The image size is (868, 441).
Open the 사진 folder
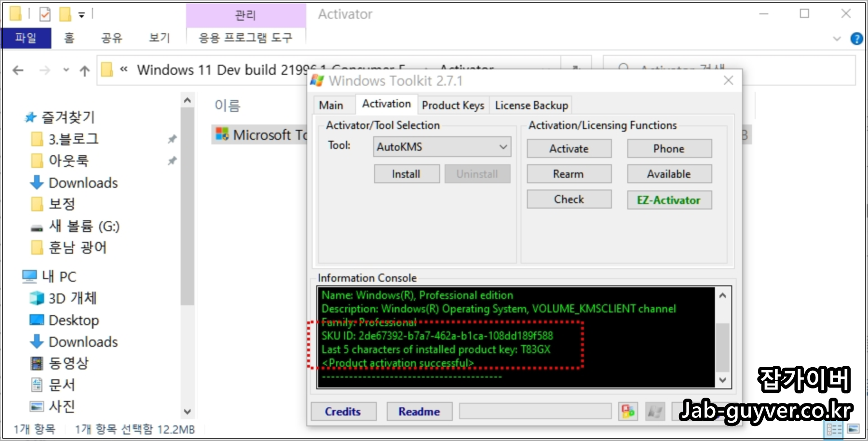point(53,406)
